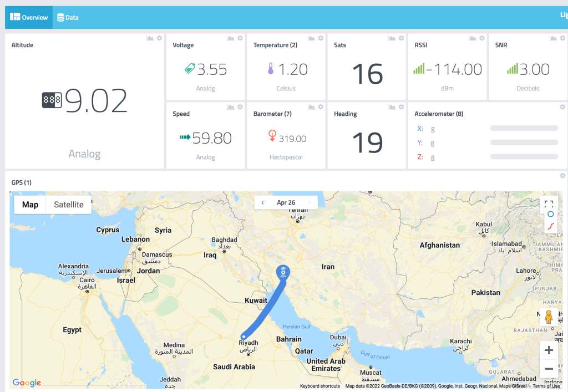568x392 pixels.
Task: Click the GPS tracker marker on the map
Action: pos(283,272)
